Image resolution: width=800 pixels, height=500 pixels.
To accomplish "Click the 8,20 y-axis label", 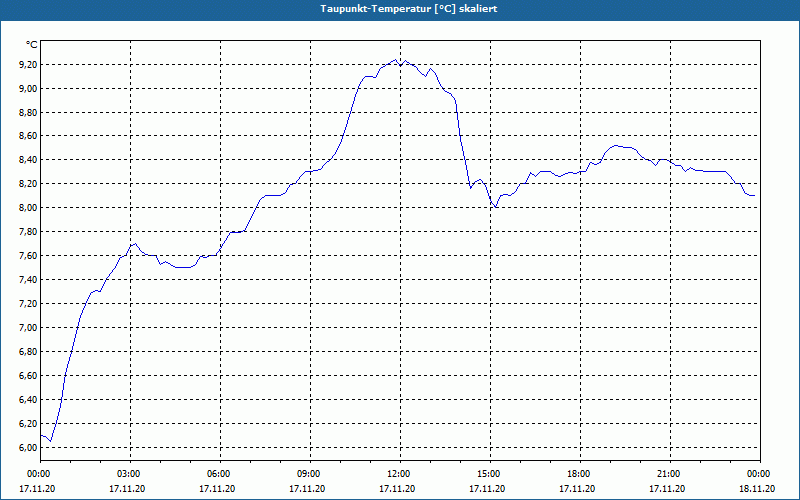I will coord(28,184).
